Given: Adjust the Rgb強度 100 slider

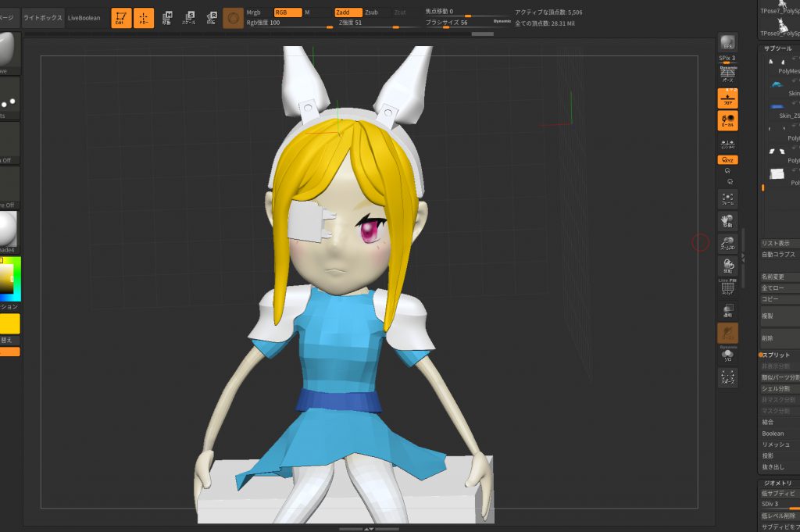Looking at the screenshot, I should pyautogui.click(x=289, y=23).
